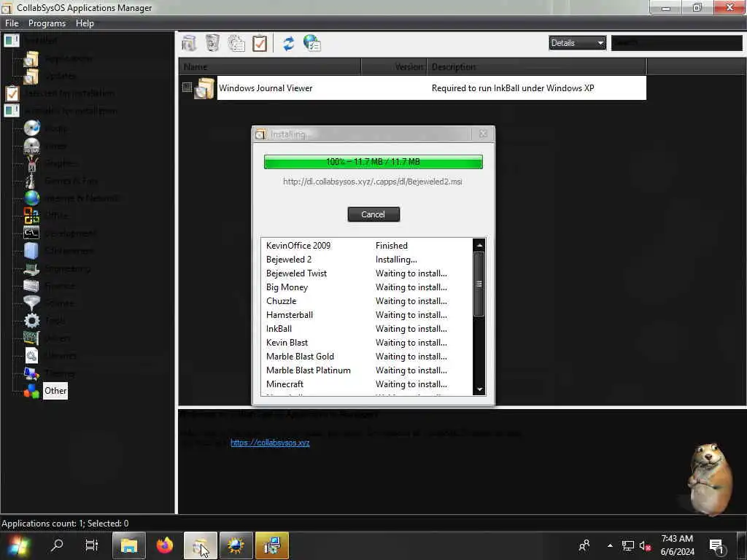
Task: Open the Help menu
Action: click(85, 23)
